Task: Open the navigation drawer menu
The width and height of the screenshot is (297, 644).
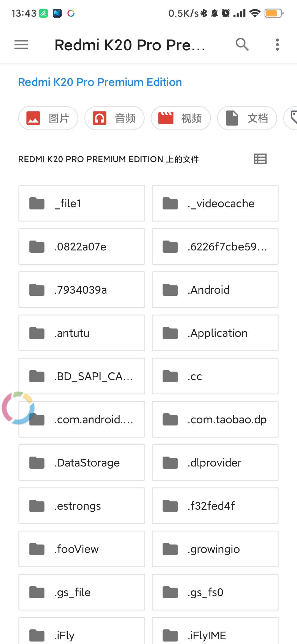Action: point(21,45)
